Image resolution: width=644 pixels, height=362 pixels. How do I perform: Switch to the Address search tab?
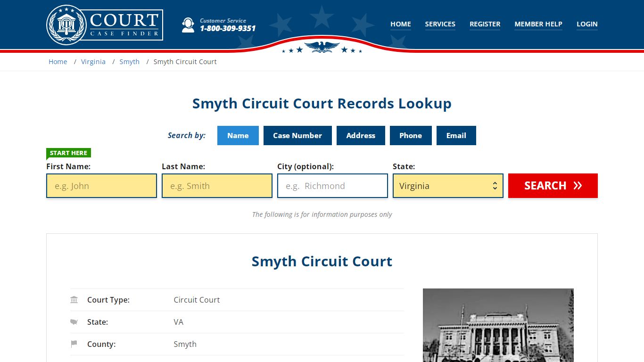coord(361,135)
